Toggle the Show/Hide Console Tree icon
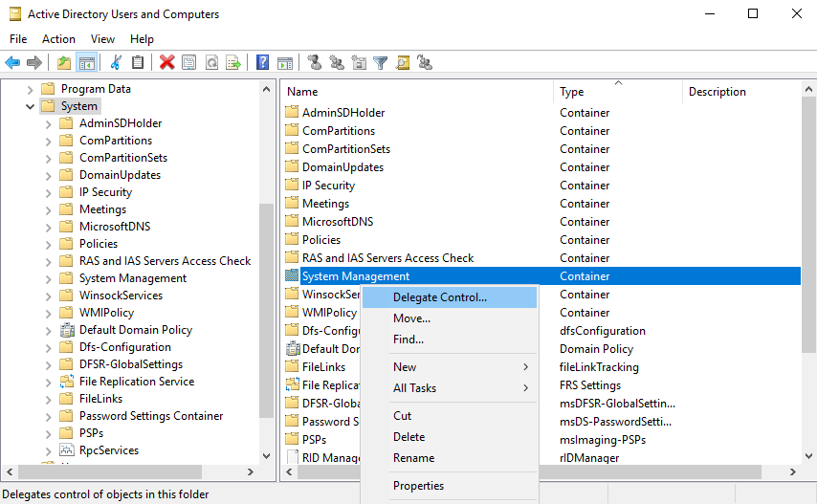This screenshot has width=817, height=504. 87,63
